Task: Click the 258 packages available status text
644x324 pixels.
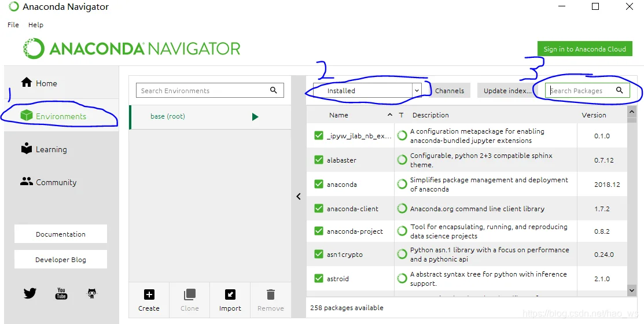Action: pyautogui.click(x=347, y=308)
